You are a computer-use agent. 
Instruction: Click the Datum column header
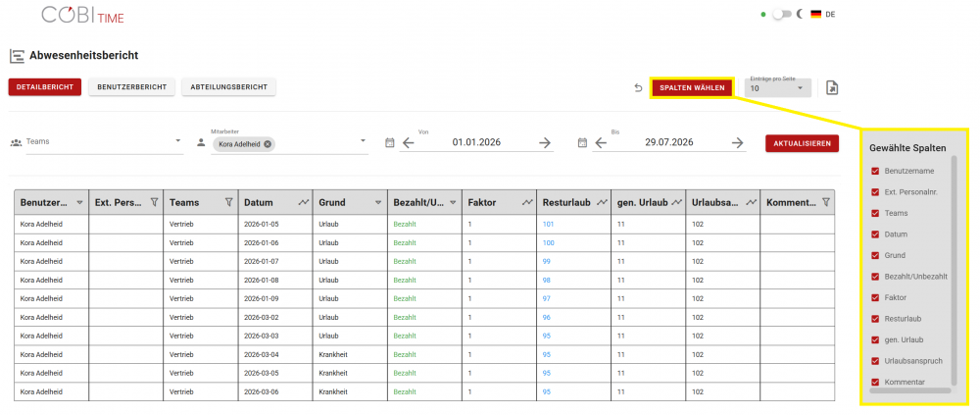pyautogui.click(x=275, y=202)
